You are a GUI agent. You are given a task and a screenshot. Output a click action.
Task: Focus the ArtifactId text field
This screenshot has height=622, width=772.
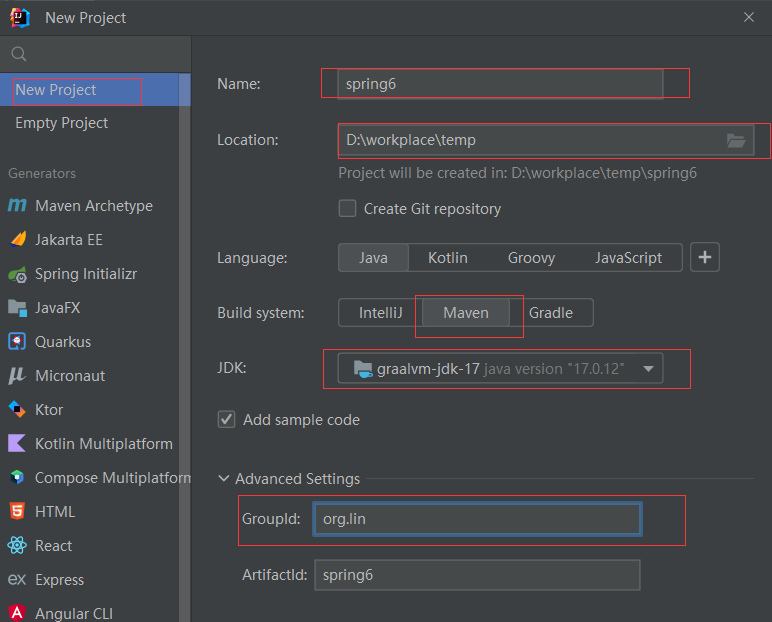pos(477,575)
